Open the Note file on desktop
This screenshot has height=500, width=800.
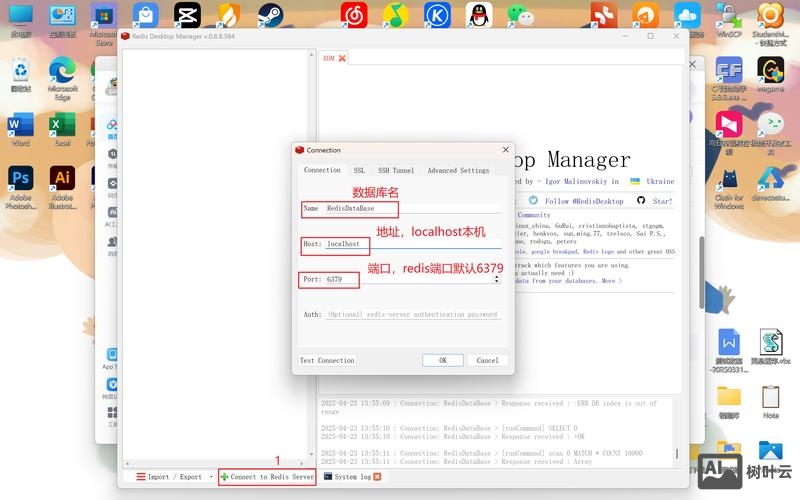coord(770,402)
